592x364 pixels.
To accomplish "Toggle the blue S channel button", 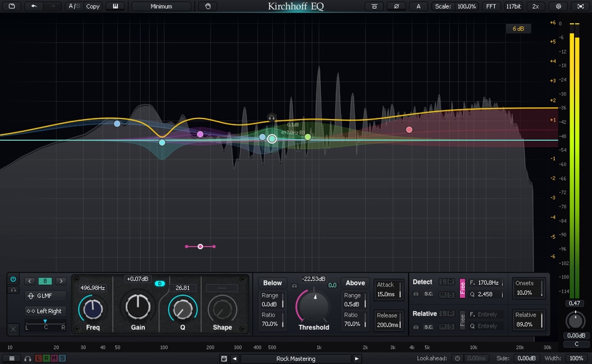I will click(x=62, y=358).
